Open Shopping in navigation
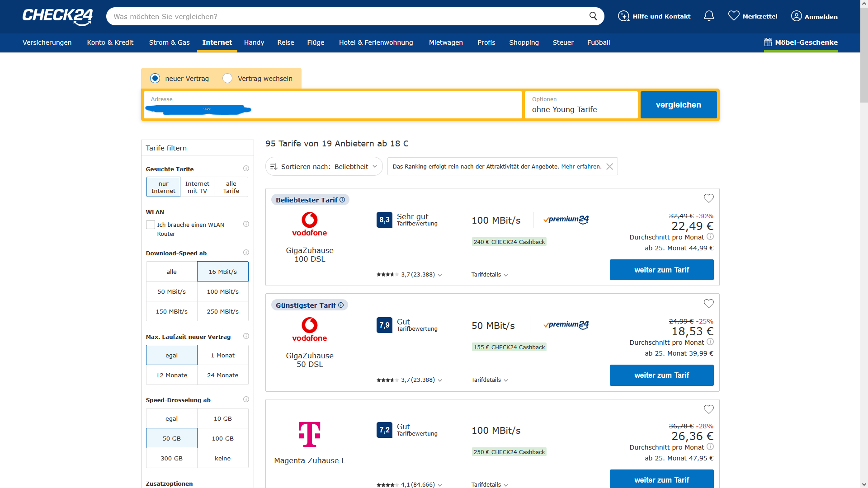Image resolution: width=868 pixels, height=488 pixels. pyautogui.click(x=524, y=42)
